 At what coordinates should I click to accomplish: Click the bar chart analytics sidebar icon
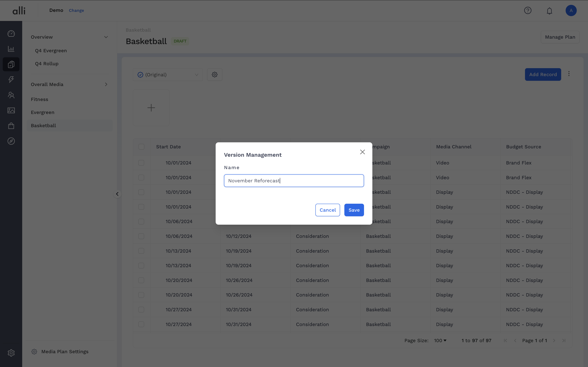11,49
